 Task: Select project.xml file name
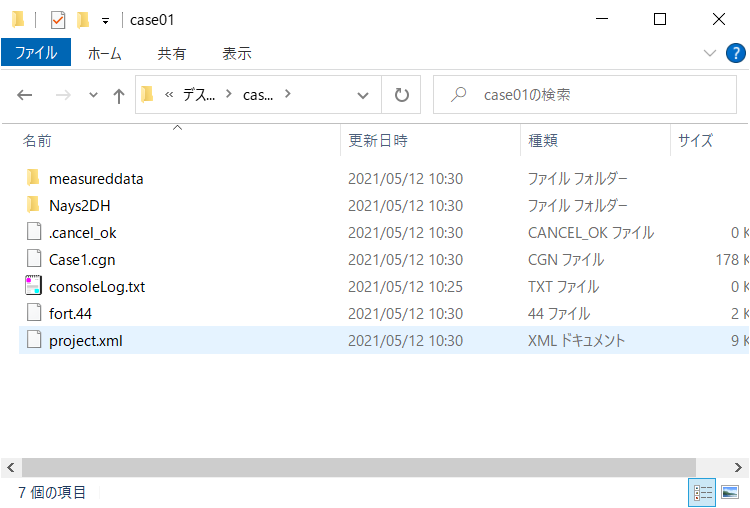click(86, 341)
